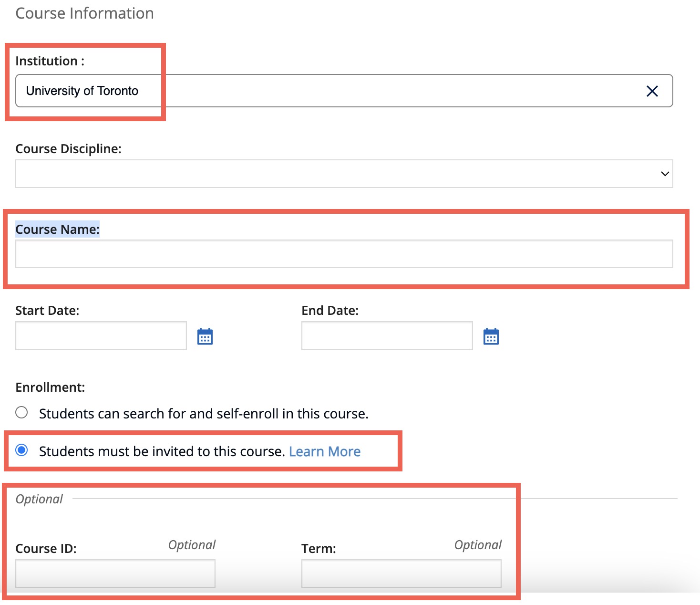Open the Start Date calendar picker
Image resolution: width=700 pixels, height=605 pixels.
click(205, 336)
